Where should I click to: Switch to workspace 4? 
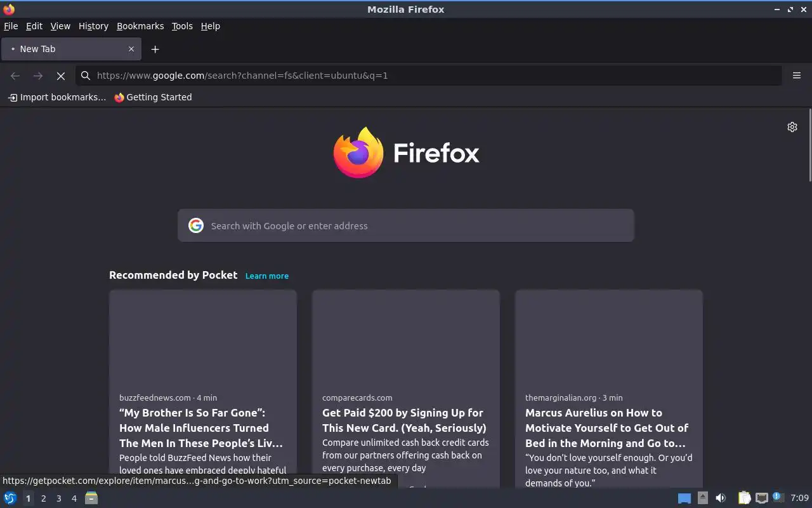pyautogui.click(x=74, y=498)
